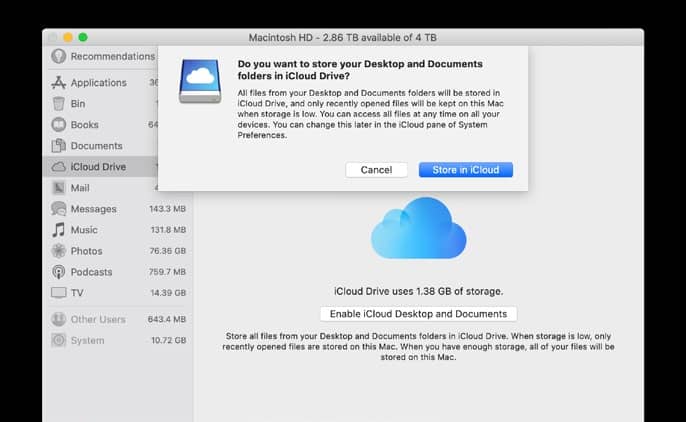Click the Macintosh HD window title
This screenshot has height=422, width=686.
(x=343, y=38)
